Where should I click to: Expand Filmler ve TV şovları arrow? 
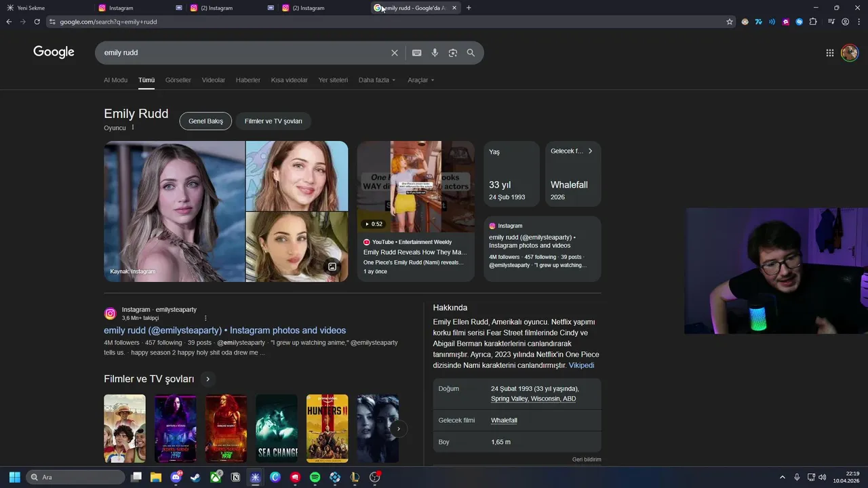(x=208, y=379)
